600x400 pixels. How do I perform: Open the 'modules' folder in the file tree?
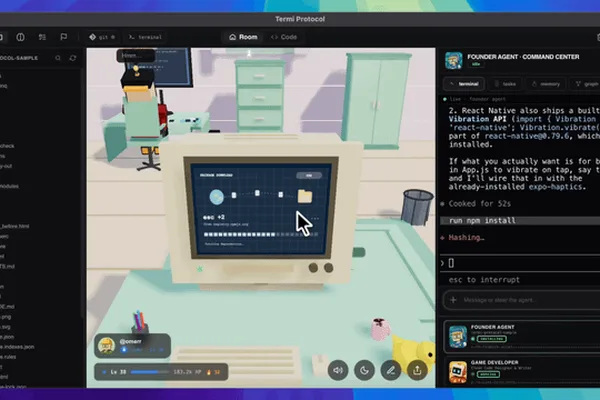click(x=9, y=186)
